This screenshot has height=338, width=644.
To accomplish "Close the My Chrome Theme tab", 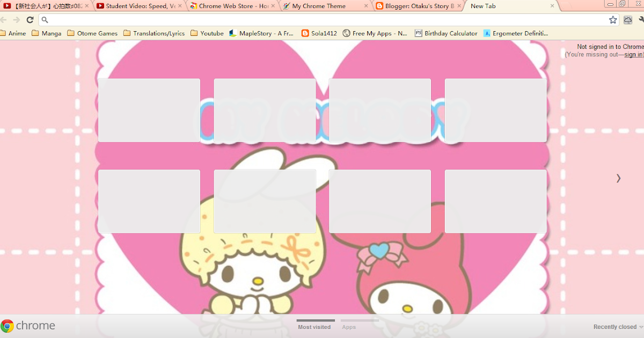I will pyautogui.click(x=366, y=6).
